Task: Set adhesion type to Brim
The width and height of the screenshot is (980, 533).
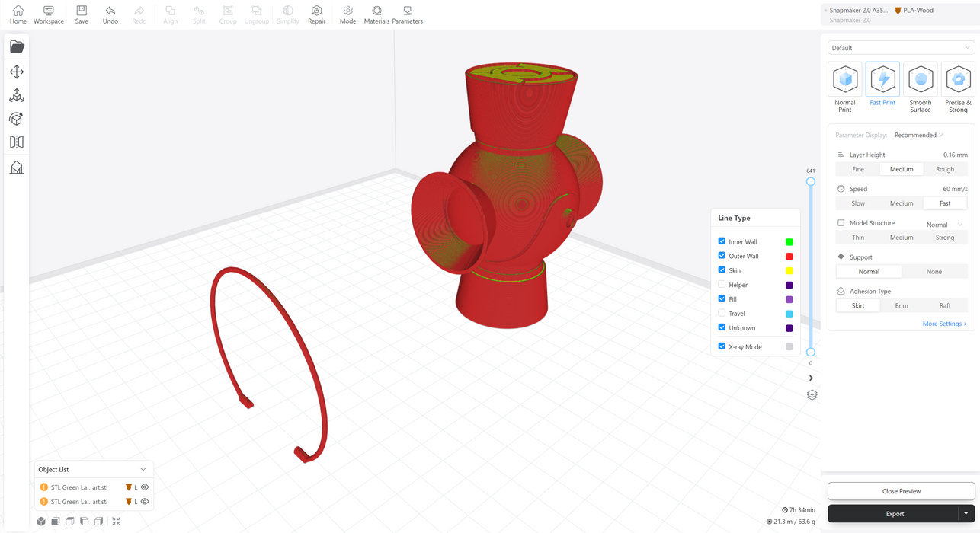Action: [x=901, y=305]
